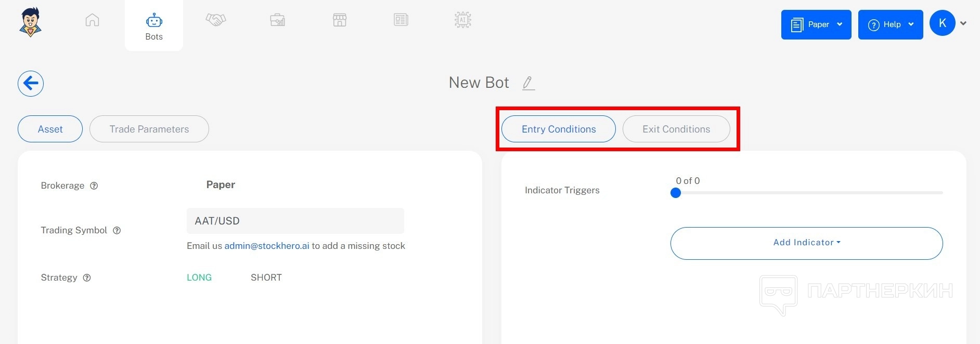Screen dimensions: 980x344
Task: Switch to the Trade Parameters tab
Action: pos(149,129)
